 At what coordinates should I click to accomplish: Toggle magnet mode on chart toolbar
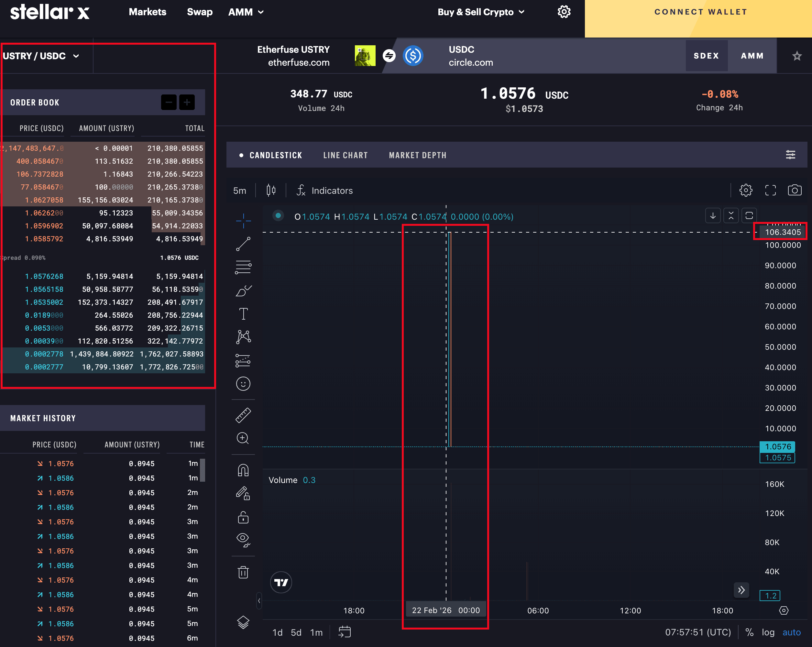pyautogui.click(x=243, y=470)
